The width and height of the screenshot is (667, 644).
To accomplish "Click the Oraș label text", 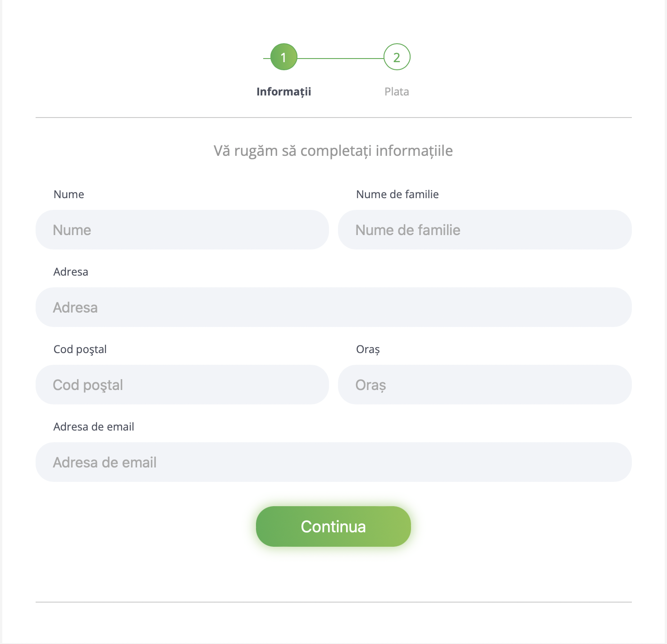I will point(368,349).
